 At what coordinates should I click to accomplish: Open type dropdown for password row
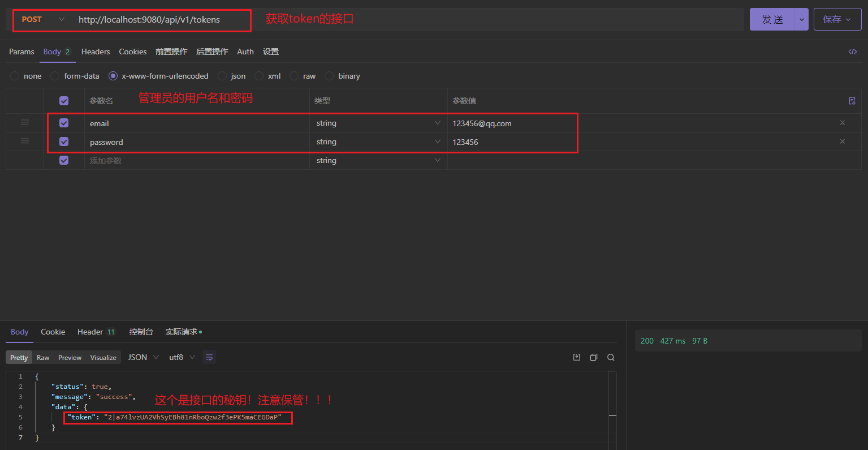coord(378,142)
